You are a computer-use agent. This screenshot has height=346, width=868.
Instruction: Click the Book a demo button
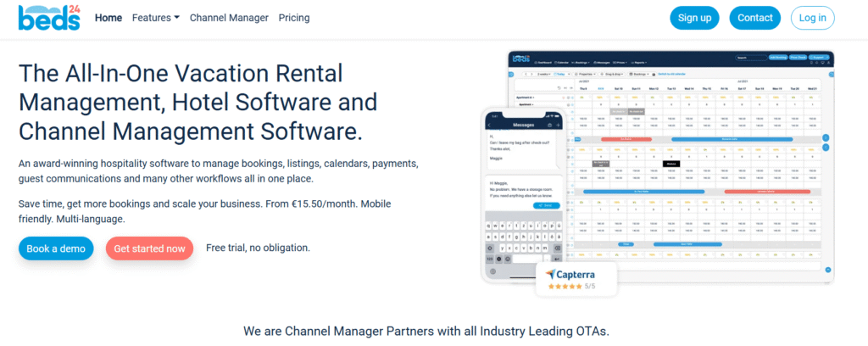[x=56, y=248]
